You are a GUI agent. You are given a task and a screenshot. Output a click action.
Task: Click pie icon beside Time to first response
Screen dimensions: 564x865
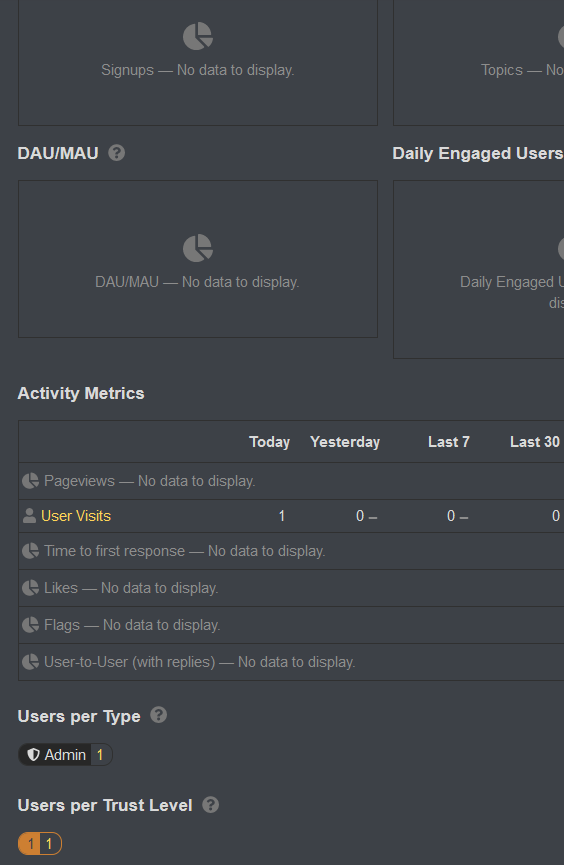pos(30,551)
